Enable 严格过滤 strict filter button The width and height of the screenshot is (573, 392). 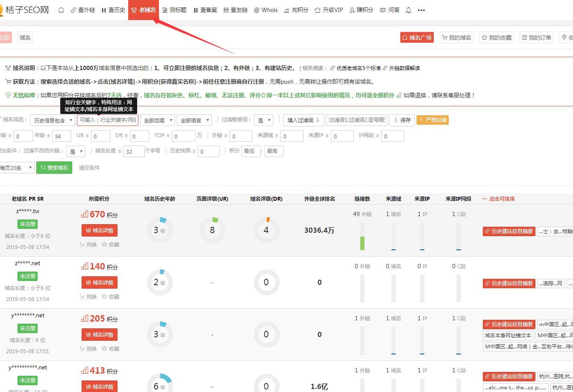click(432, 120)
